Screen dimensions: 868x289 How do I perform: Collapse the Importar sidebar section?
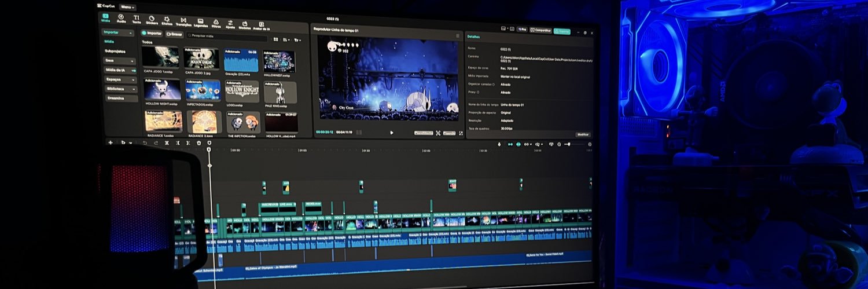(x=119, y=32)
